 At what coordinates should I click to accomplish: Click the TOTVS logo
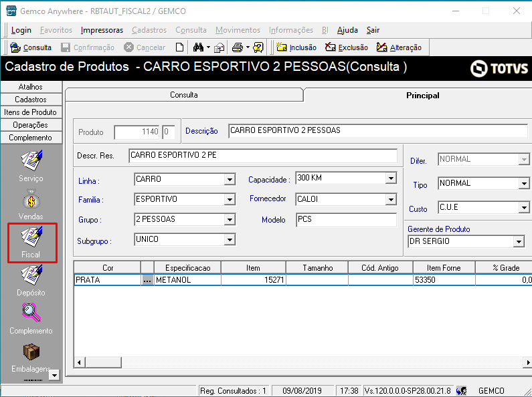click(x=499, y=68)
